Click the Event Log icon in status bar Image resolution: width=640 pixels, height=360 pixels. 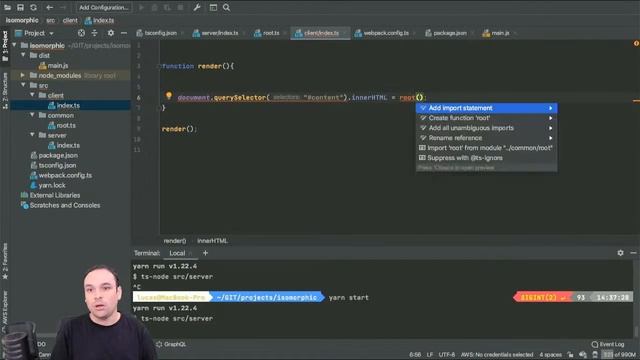595,344
